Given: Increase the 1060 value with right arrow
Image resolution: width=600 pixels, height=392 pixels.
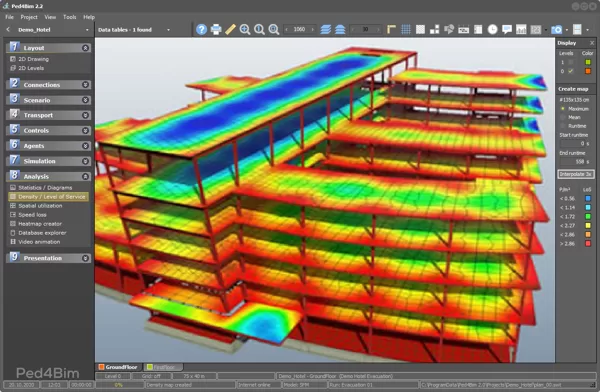Looking at the screenshot, I should (313, 29).
